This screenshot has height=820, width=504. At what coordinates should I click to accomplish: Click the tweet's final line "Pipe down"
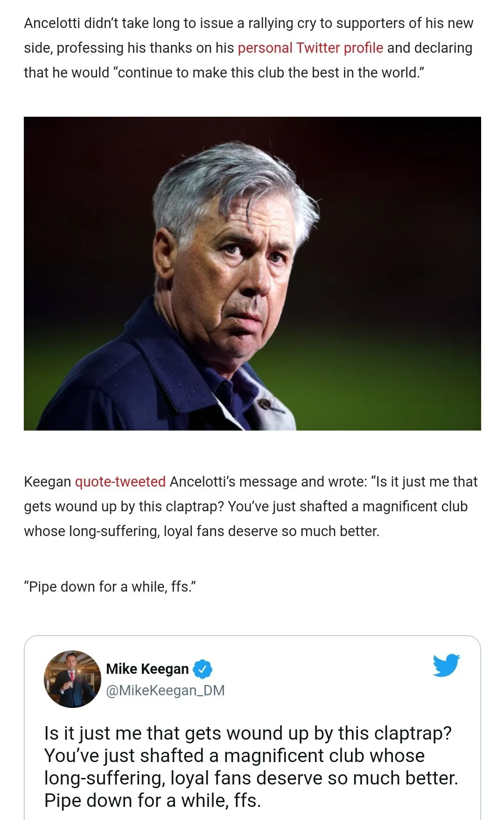pos(152,801)
